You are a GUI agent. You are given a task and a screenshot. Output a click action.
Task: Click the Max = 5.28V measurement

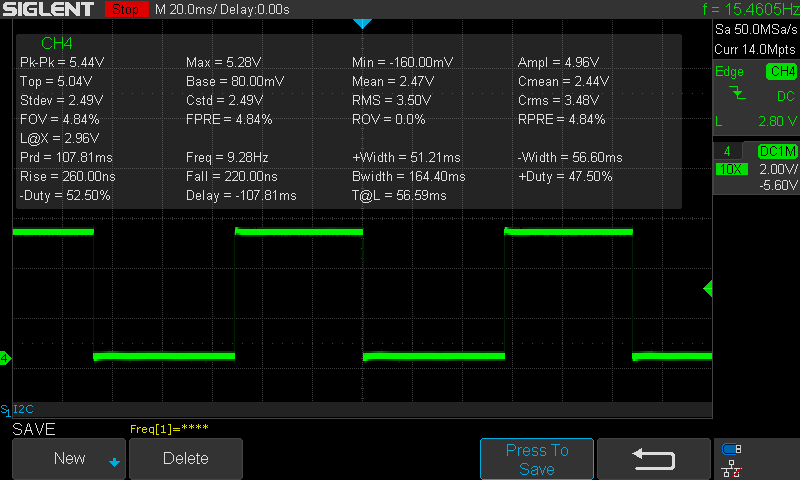click(223, 62)
